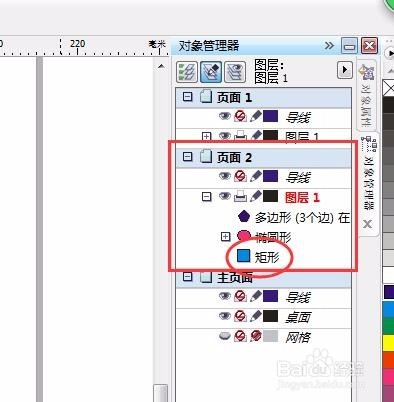Click the page icon next to 页面 1
The width and height of the screenshot is (394, 402).
click(206, 97)
